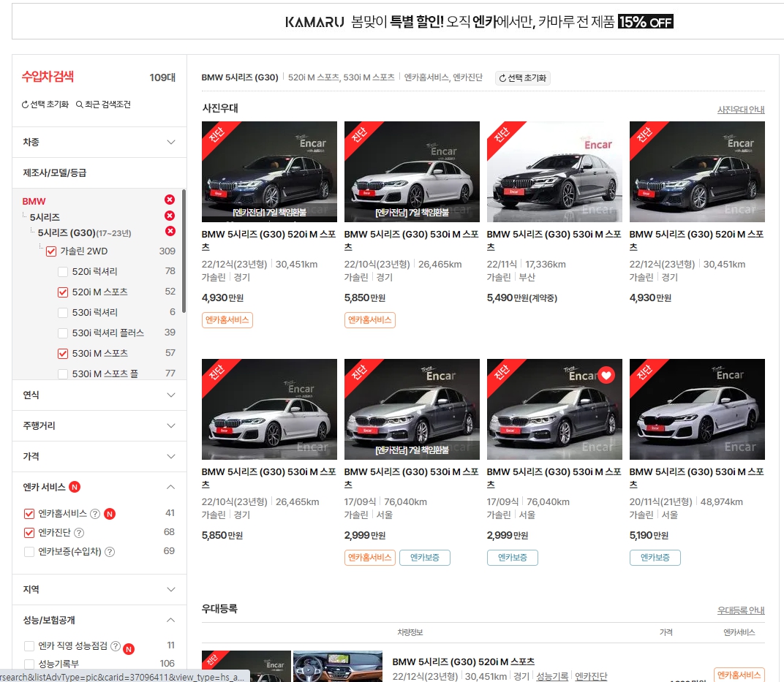Click the 수입차검색 heading
This screenshot has width=784, height=682.
tap(48, 77)
